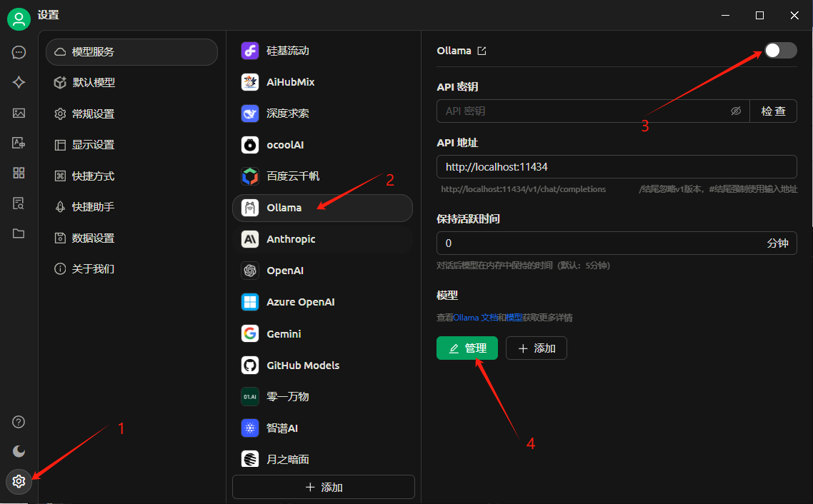Enable the Ollama provider toggle switch
The width and height of the screenshot is (813, 504).
[780, 50]
